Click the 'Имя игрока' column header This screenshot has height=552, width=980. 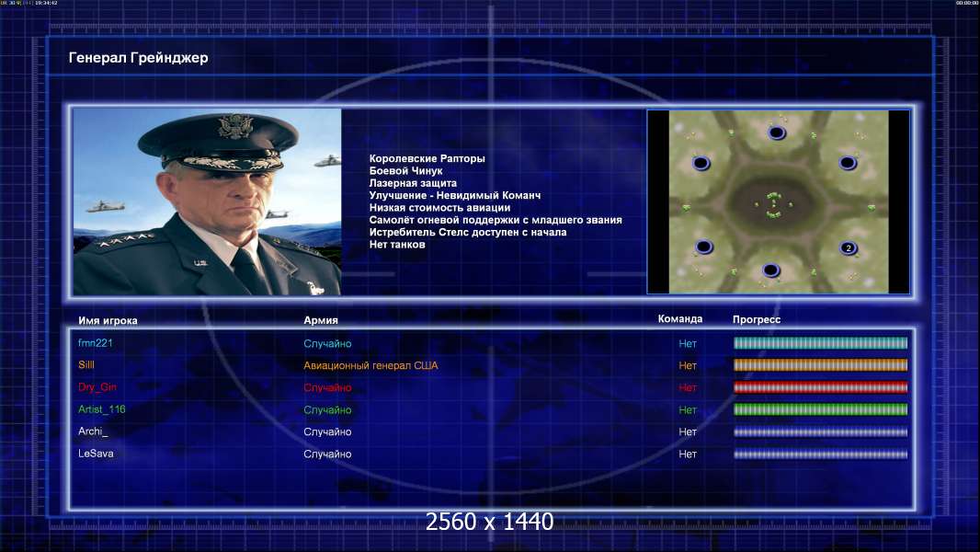coord(108,321)
